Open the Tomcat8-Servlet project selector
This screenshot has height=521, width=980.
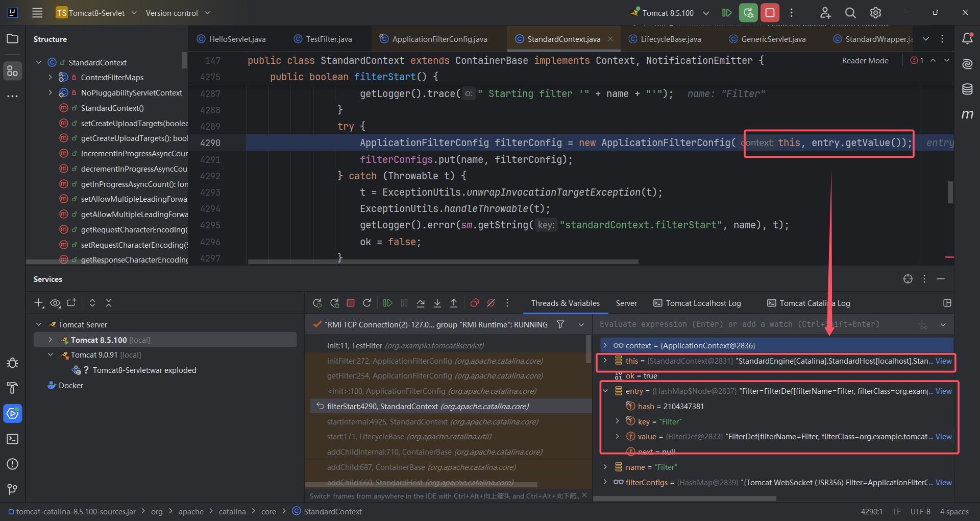click(x=96, y=13)
